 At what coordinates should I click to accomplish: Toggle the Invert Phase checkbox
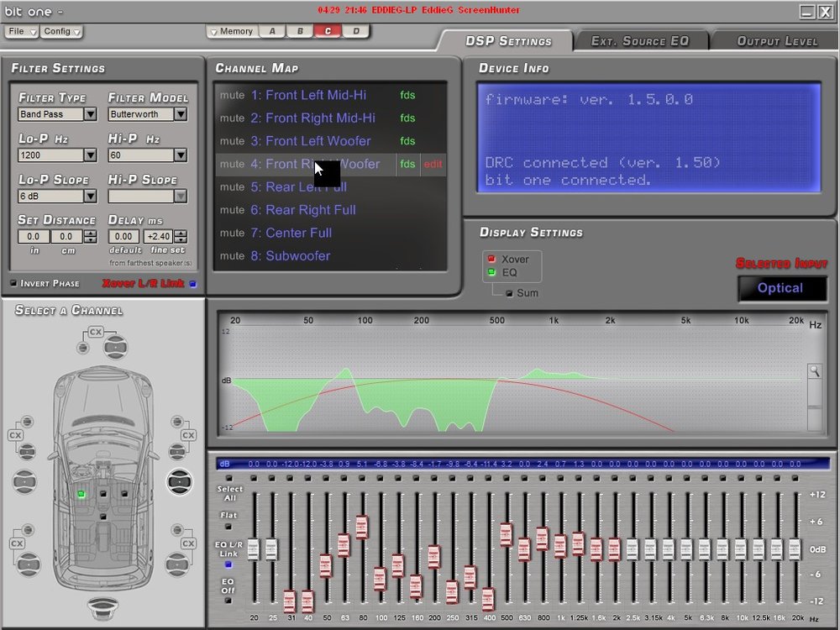(13, 283)
